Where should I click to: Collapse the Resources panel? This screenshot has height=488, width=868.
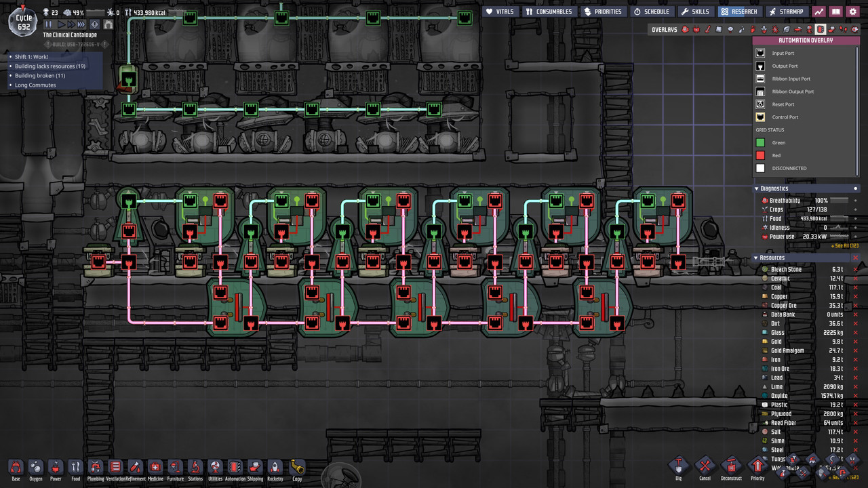tap(757, 258)
